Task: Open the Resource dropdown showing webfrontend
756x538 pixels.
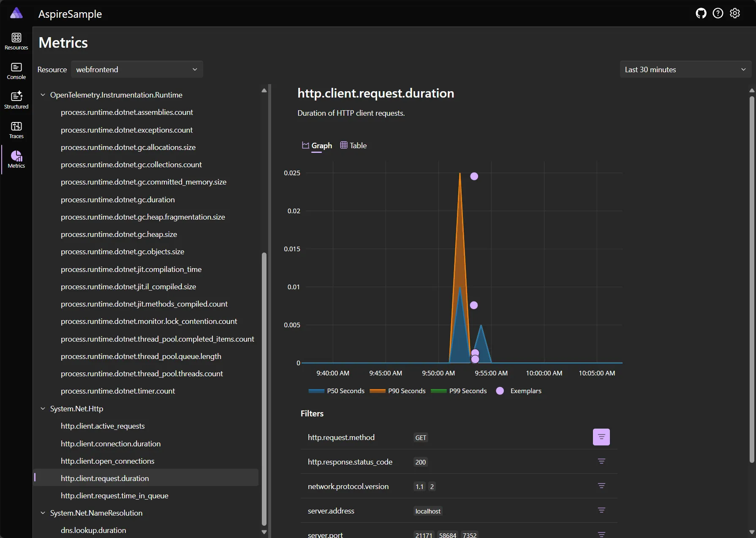Action: [x=137, y=69]
